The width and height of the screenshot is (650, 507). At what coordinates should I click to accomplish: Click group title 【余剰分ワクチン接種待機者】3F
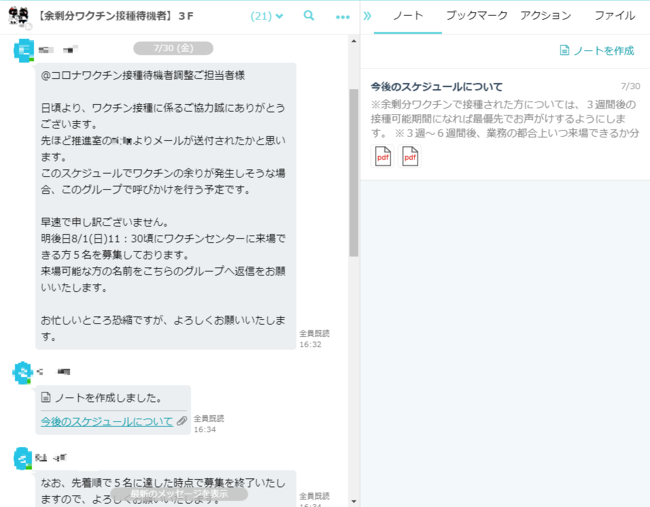(x=115, y=16)
